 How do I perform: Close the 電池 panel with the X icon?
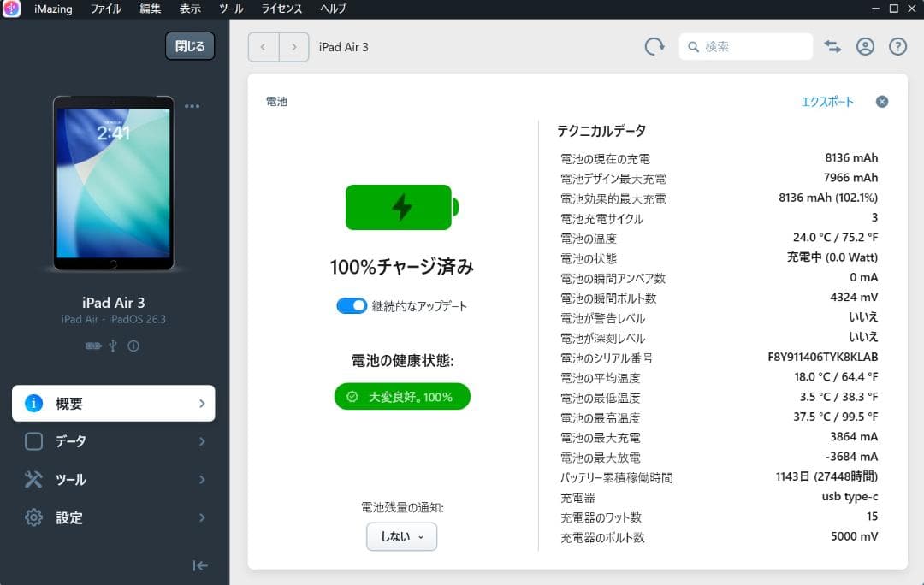point(881,101)
